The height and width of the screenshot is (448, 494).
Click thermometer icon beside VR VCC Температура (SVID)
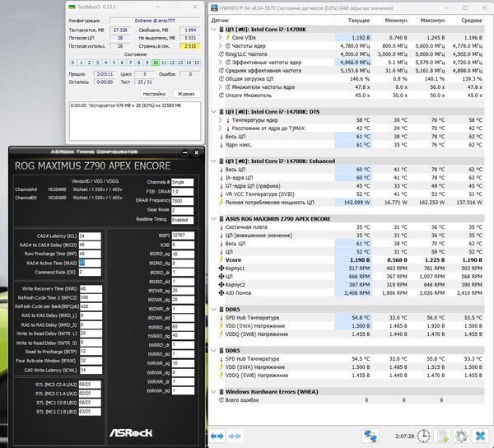tap(221, 194)
